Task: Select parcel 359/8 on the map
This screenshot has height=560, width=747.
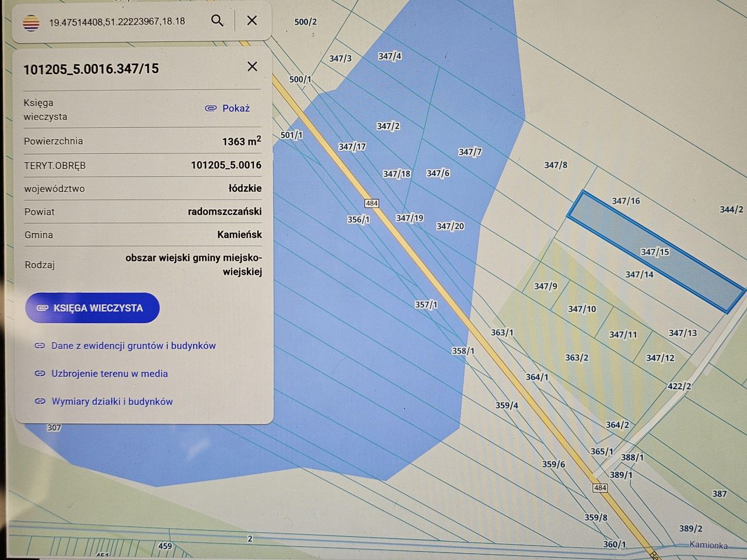Action: coord(596,517)
